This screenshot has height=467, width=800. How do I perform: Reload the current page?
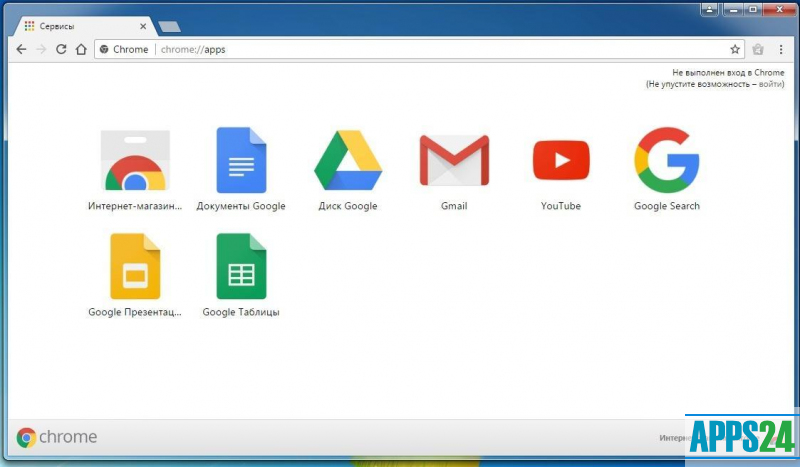click(61, 49)
